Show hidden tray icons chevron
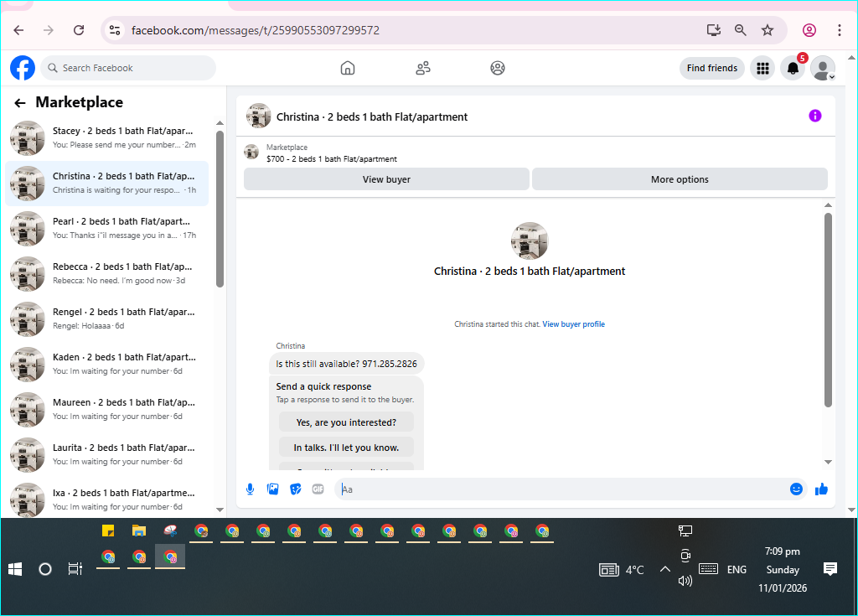This screenshot has height=616, width=858. [664, 569]
